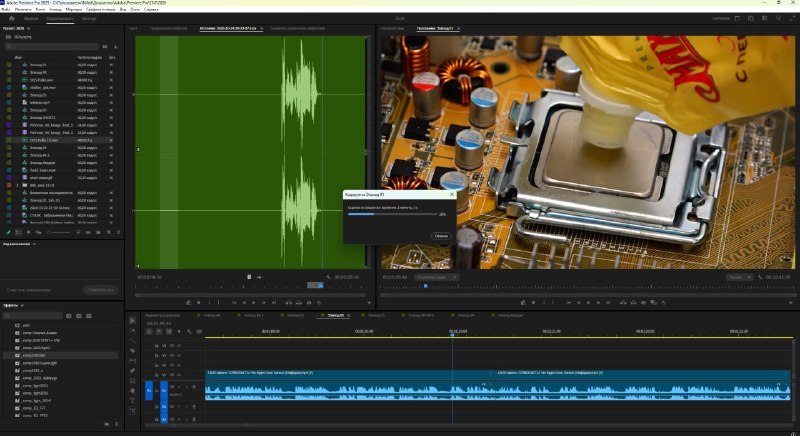Screen dimensions: 800x436
Task: Select the Pen tool in timeline toolbox
Action: tap(133, 371)
